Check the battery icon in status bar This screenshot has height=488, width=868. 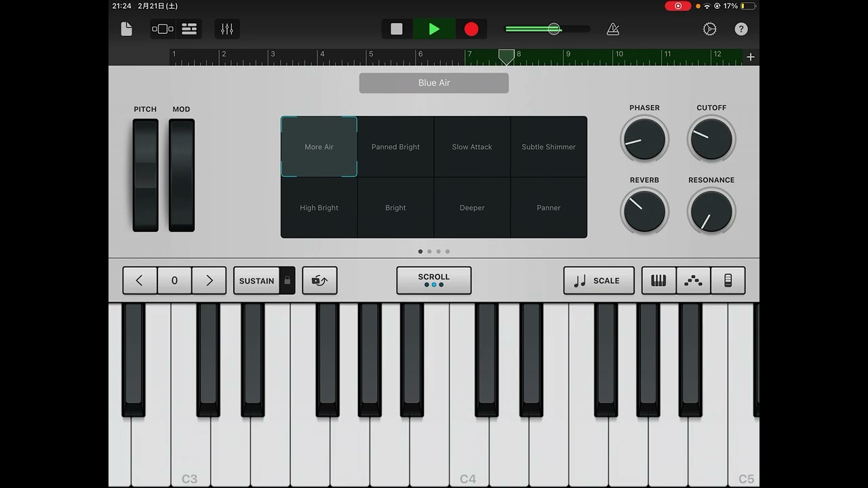(748, 6)
